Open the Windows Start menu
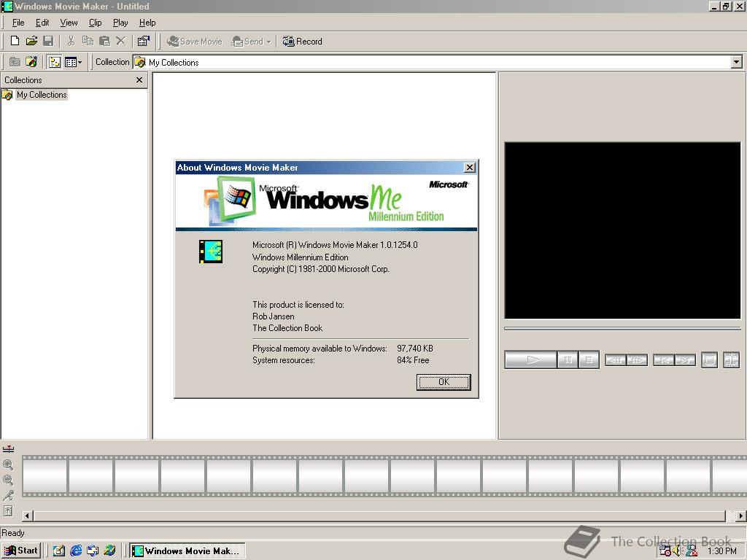Screen dimensions: 747x560 [x=20, y=551]
